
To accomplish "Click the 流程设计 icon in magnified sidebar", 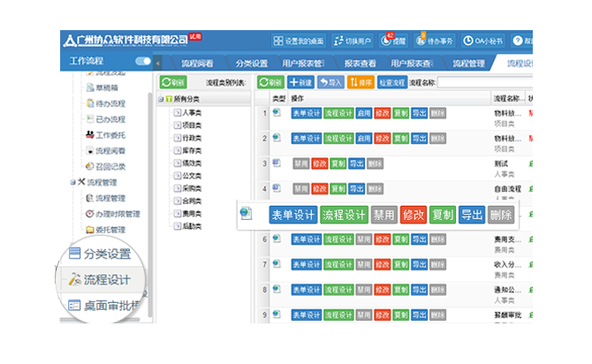I will click(x=73, y=280).
